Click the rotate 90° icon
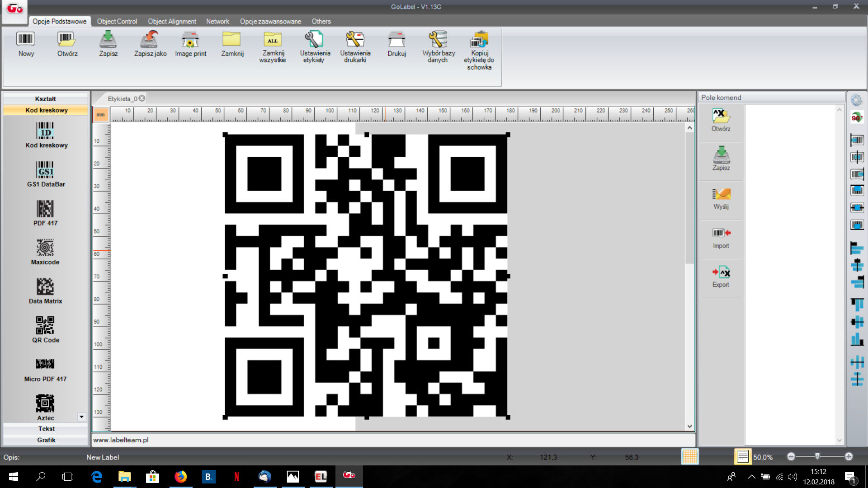 857,117
